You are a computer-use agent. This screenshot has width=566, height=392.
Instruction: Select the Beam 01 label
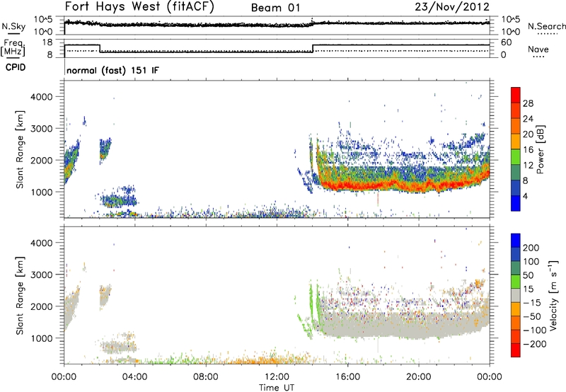pyautogui.click(x=275, y=8)
